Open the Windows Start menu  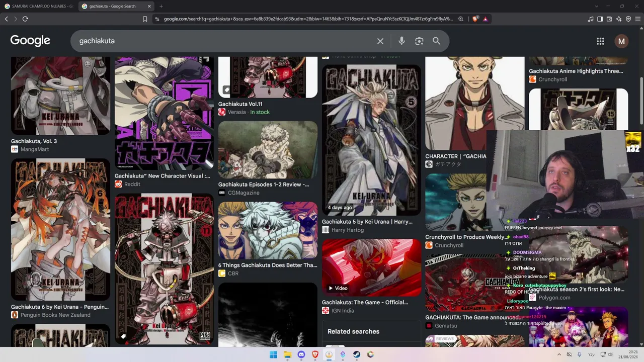[x=273, y=354]
